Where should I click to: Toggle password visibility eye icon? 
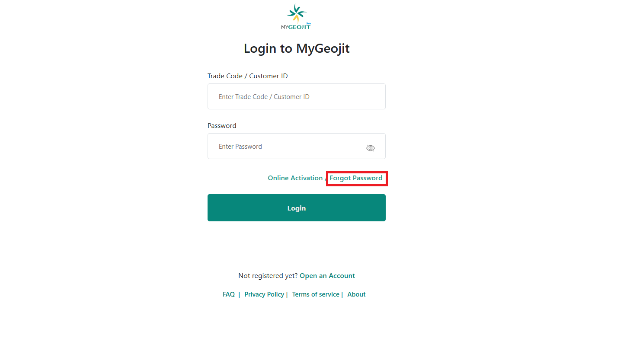point(371,148)
